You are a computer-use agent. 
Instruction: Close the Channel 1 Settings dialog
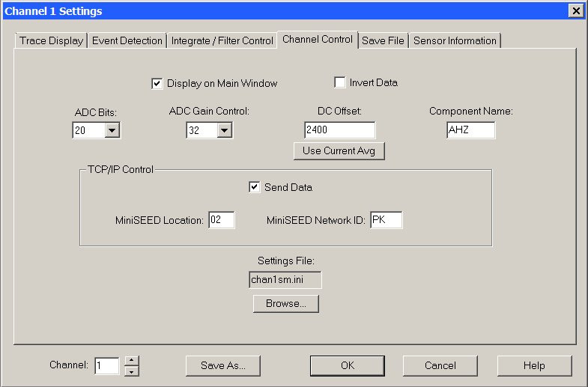point(575,10)
